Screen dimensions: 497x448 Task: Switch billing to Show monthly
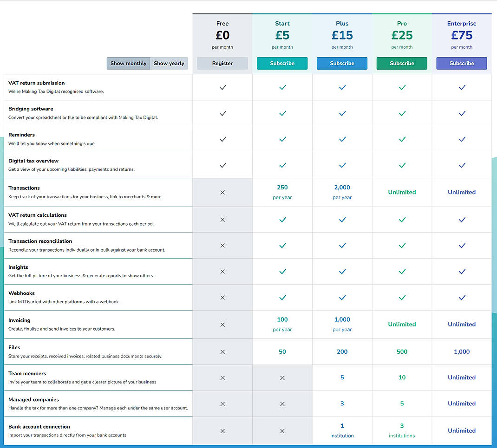pos(128,63)
